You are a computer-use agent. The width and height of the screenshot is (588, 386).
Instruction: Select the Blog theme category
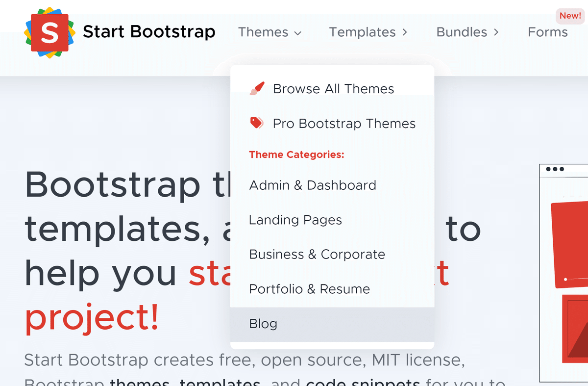coord(332,324)
